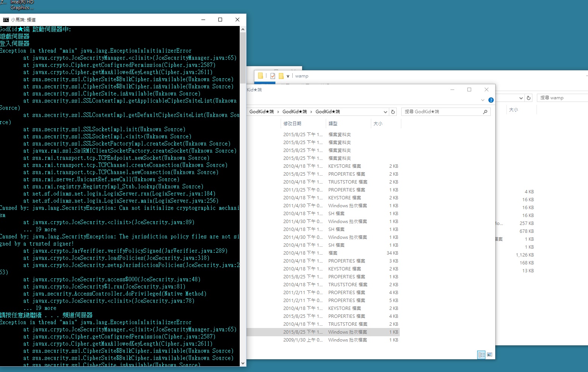Open the wamp address bar history dropdown
588x372 pixels.
click(521, 98)
